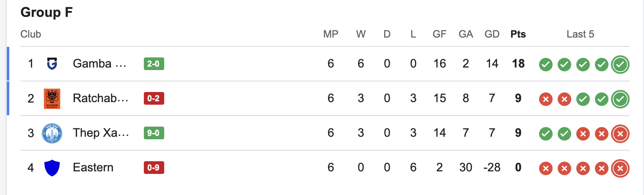Click the Last 5 column header

[x=580, y=35]
